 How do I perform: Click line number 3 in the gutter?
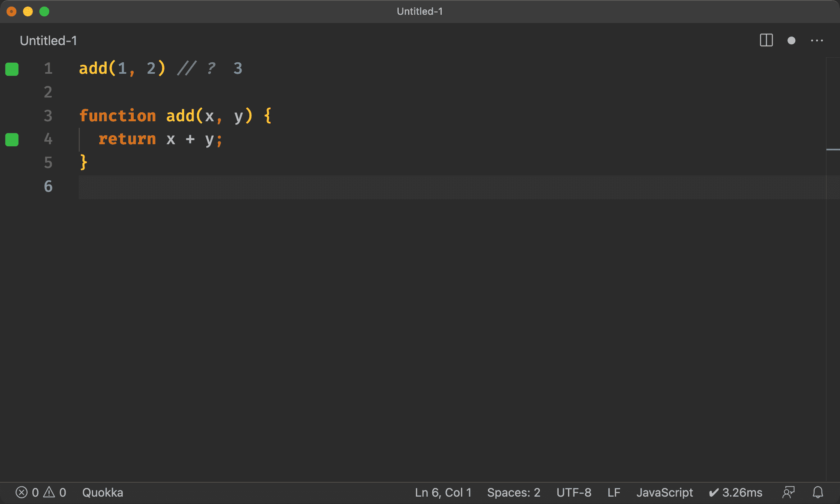tap(48, 116)
